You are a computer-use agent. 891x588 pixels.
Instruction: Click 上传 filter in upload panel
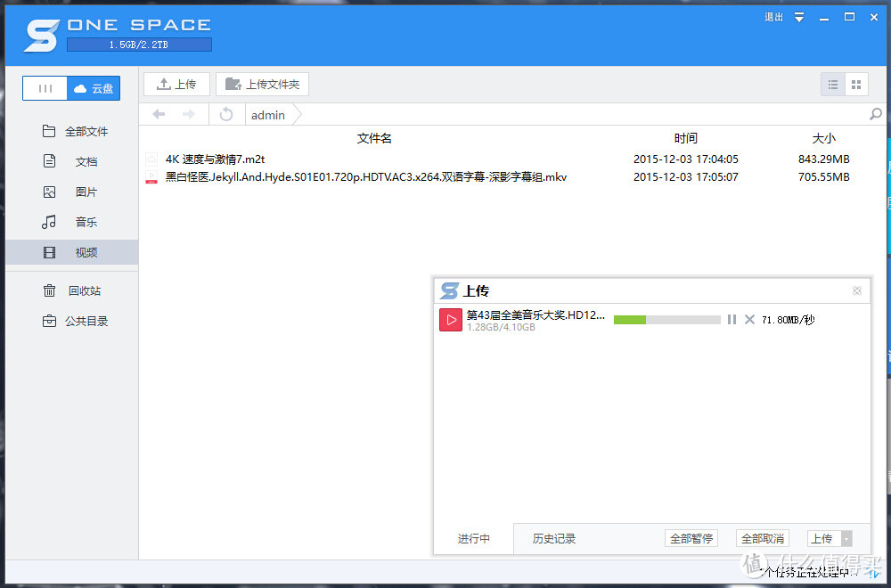[x=823, y=538]
